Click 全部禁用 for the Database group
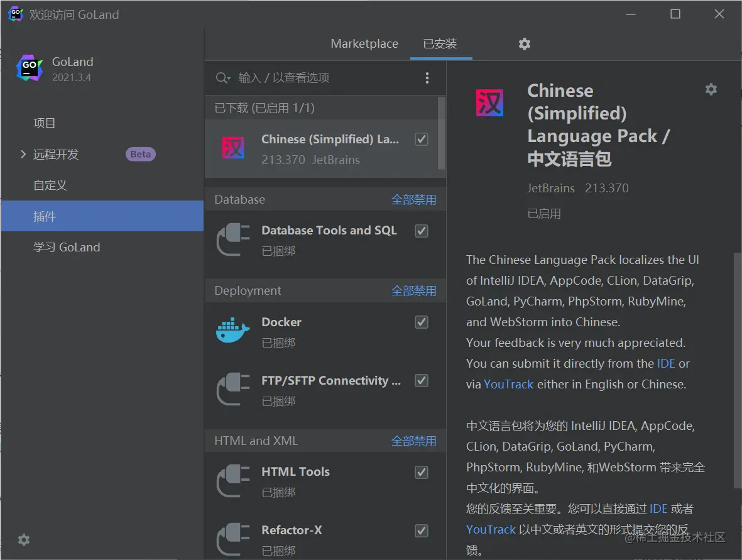Image resolution: width=742 pixels, height=560 pixels. [x=413, y=200]
